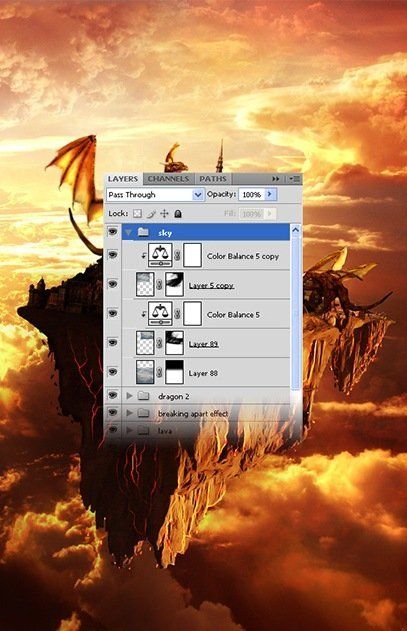Select the Layer 89 image thumbnail
407x631 pixels.
click(145, 343)
